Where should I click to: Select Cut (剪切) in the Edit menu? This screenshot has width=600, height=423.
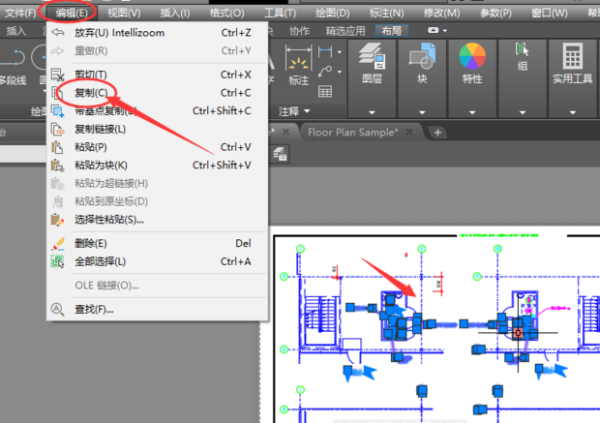90,75
